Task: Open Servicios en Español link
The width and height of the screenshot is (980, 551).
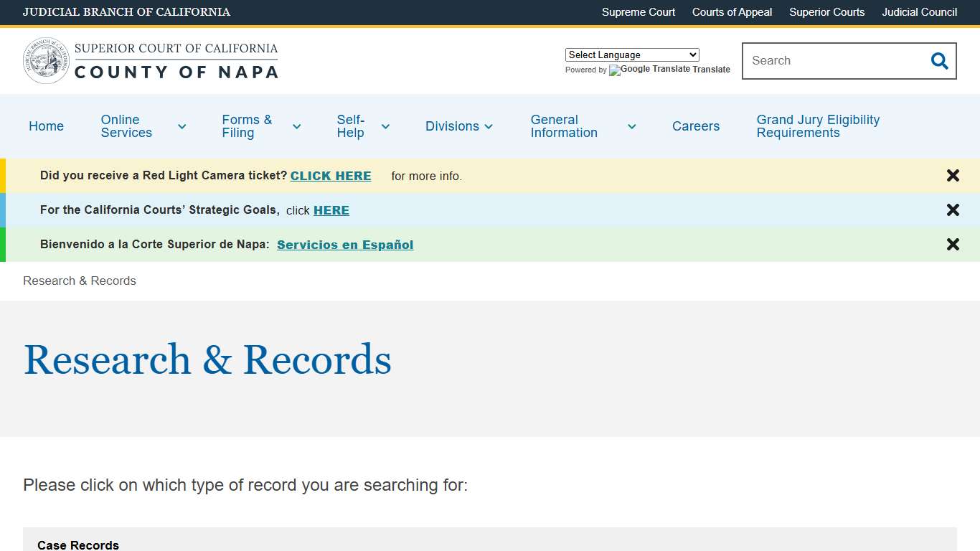Action: (x=345, y=245)
